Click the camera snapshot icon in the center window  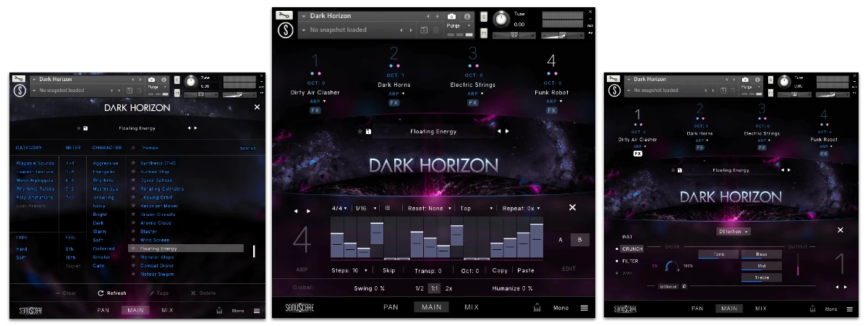[x=451, y=16]
